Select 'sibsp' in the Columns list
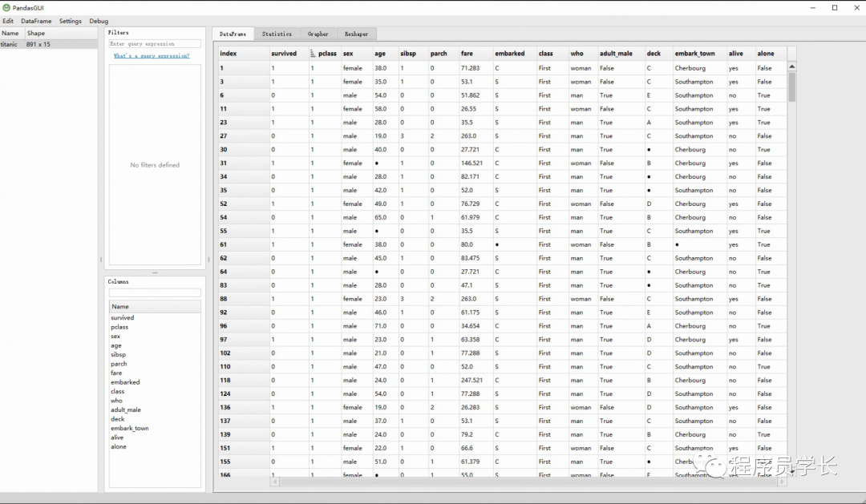 tap(118, 355)
